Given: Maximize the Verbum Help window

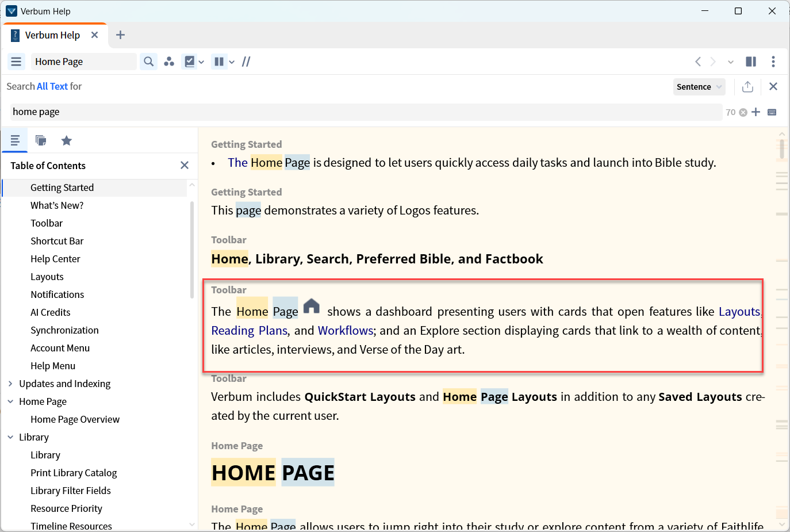Looking at the screenshot, I should [738, 11].
